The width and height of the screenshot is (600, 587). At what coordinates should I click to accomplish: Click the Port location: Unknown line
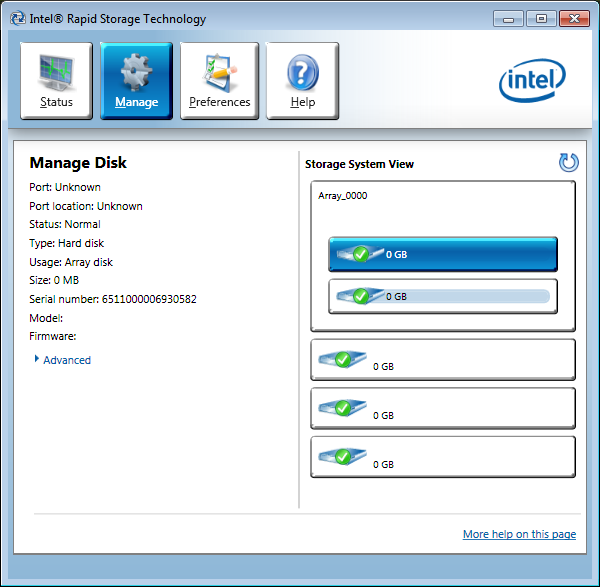coord(86,206)
